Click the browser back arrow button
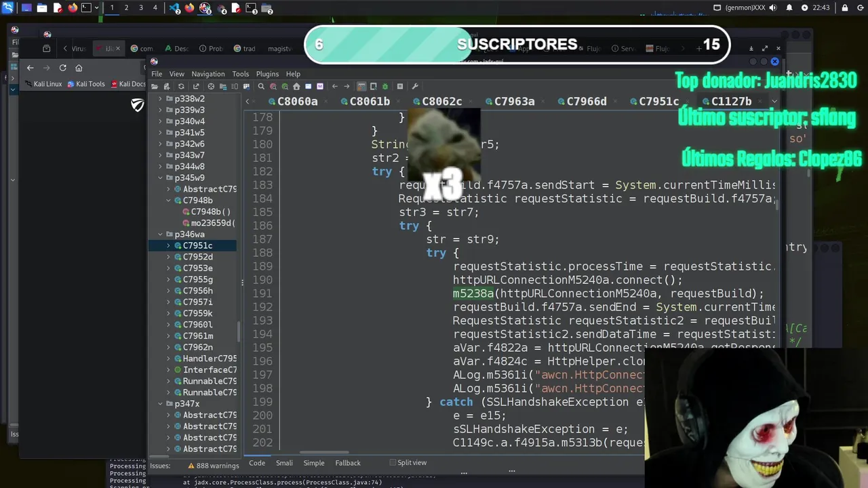The image size is (868, 488). [30, 68]
